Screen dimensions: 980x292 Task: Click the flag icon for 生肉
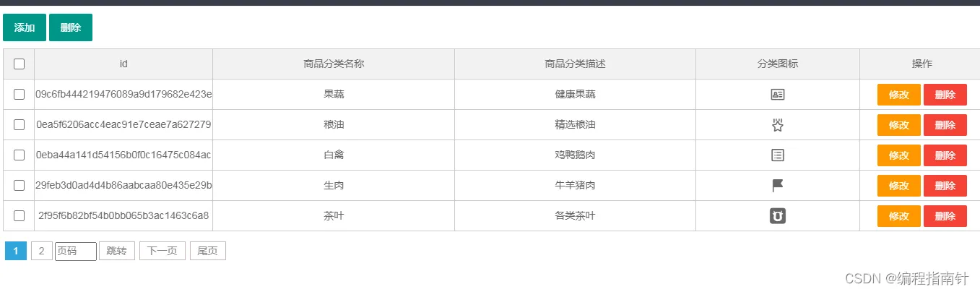777,186
